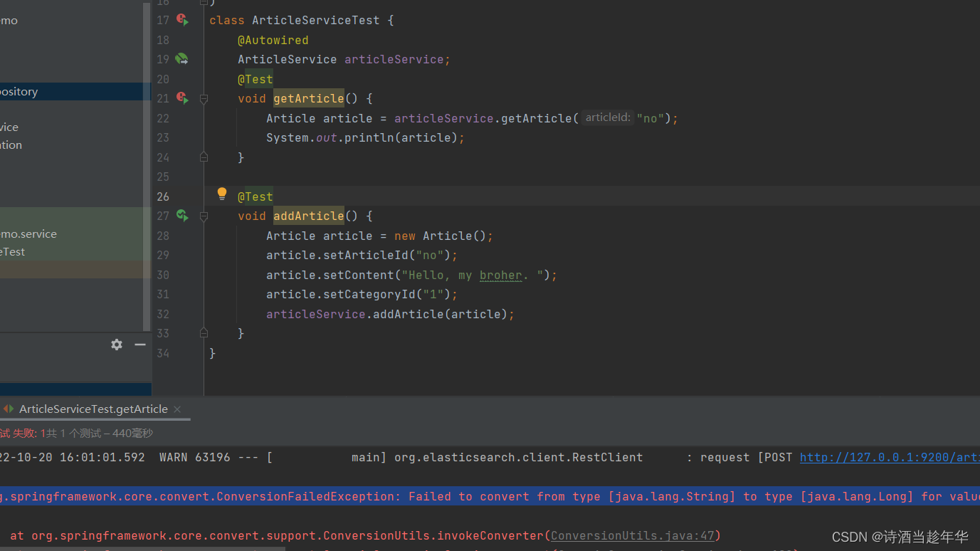Click line number 30 in gutter
Image resolution: width=980 pixels, height=551 pixels.
163,275
